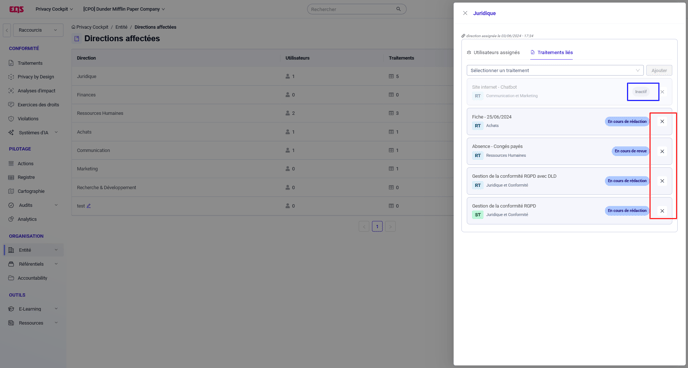The image size is (688, 368).
Task: Remove the Fiche - 25/06/2024 treatment
Action: pos(662,121)
